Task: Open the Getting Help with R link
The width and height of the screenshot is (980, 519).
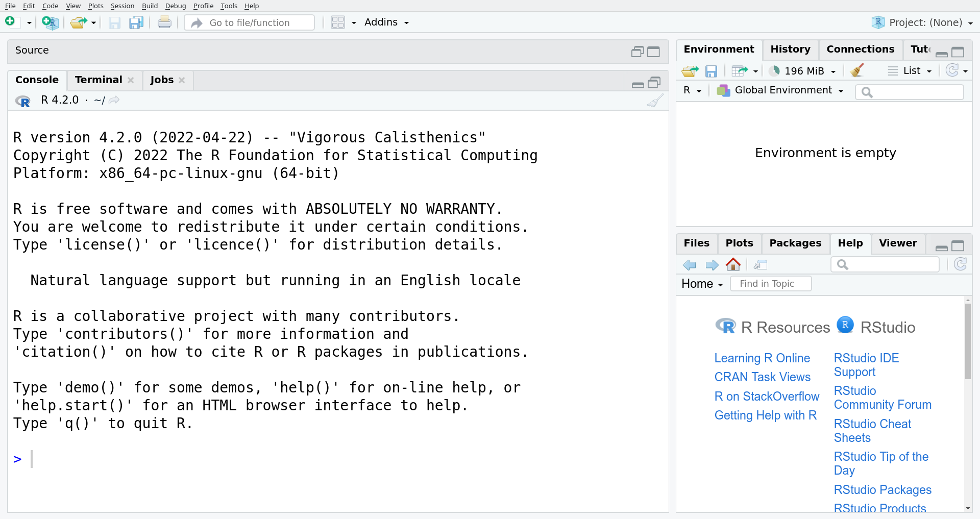Action: [765, 415]
